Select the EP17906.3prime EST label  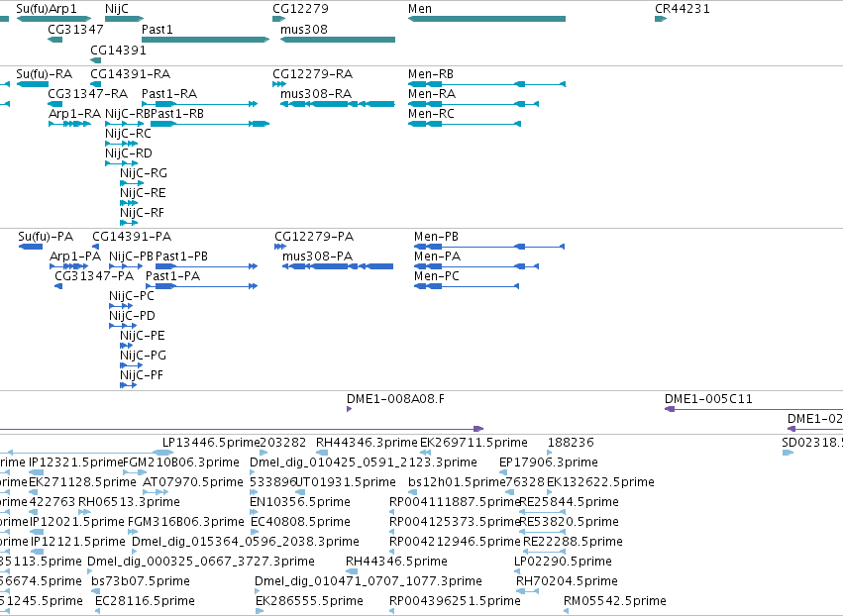pyautogui.click(x=549, y=462)
